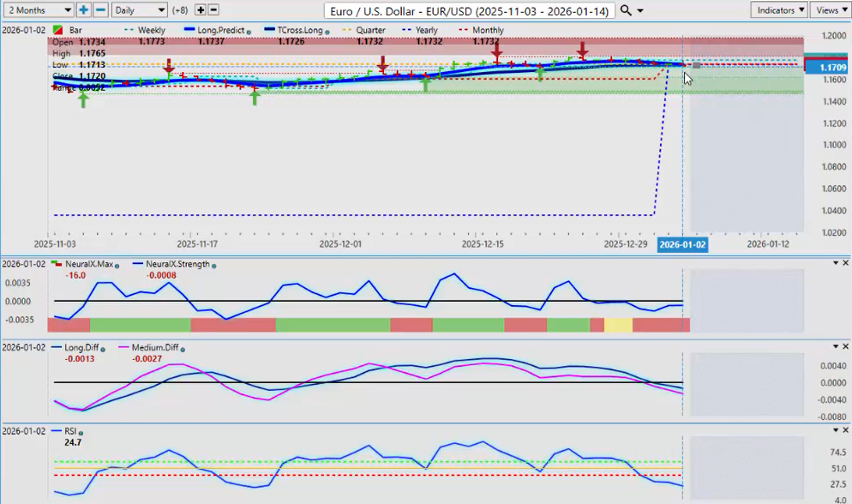Click the black plus forecast bars button
Viewport: 852px width, 504px height.
[x=201, y=10]
